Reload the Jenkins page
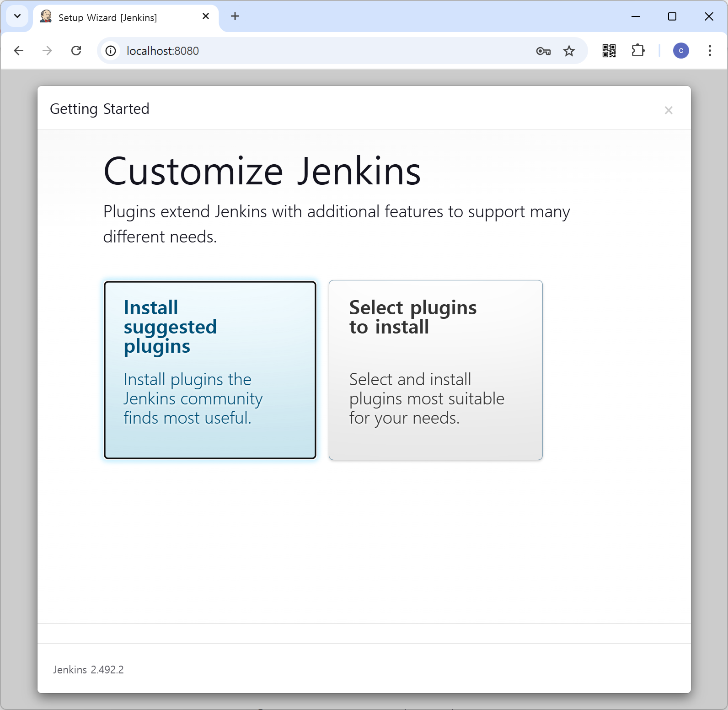 point(76,51)
